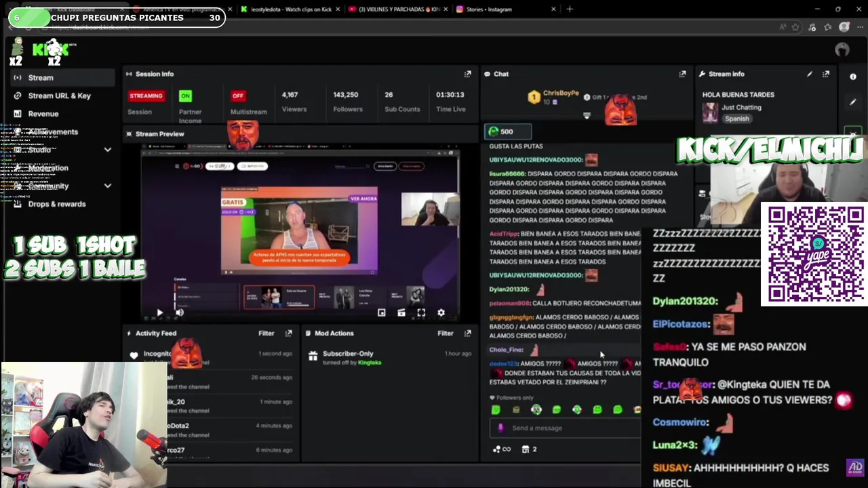Image resolution: width=868 pixels, height=488 pixels.
Task: Click the 500 channel points badge
Action: tap(507, 131)
